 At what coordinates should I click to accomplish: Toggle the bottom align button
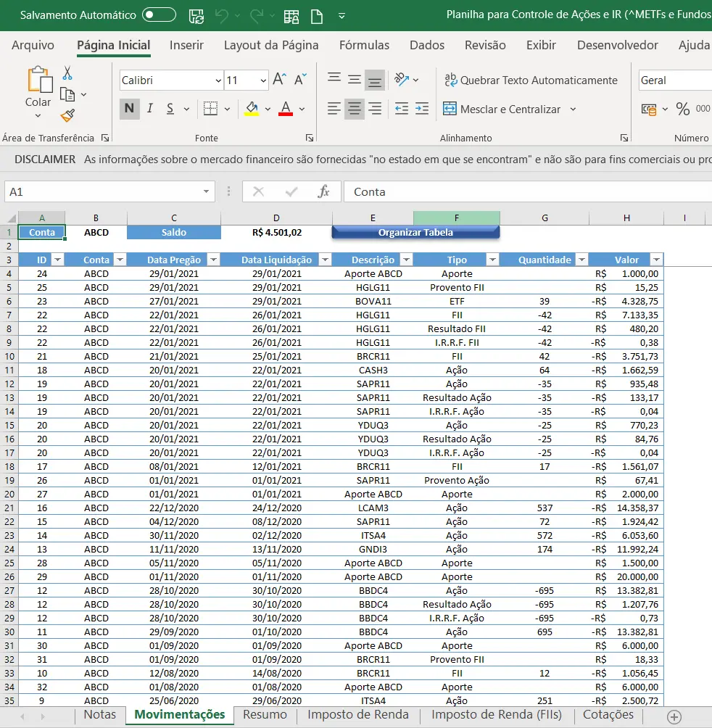click(x=375, y=80)
